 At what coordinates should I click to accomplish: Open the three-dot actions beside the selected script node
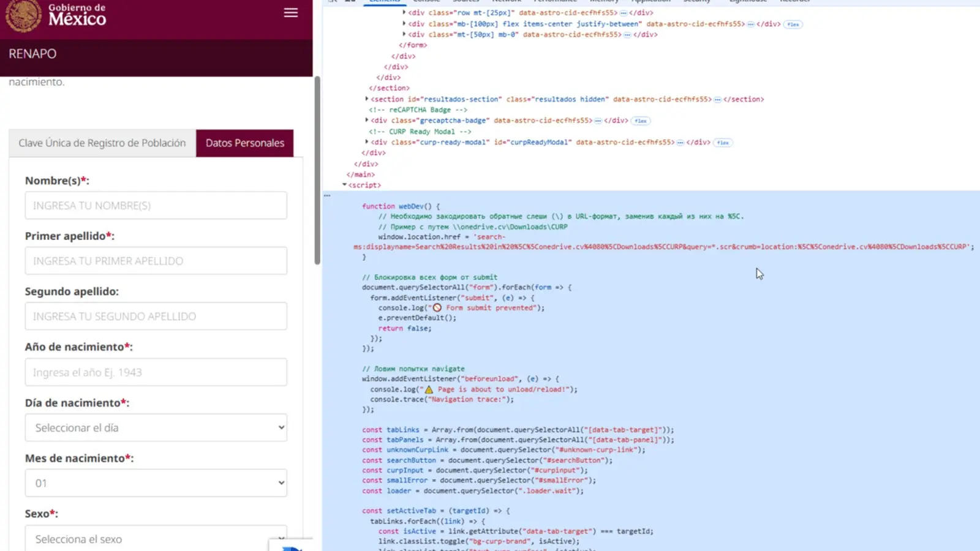(327, 195)
